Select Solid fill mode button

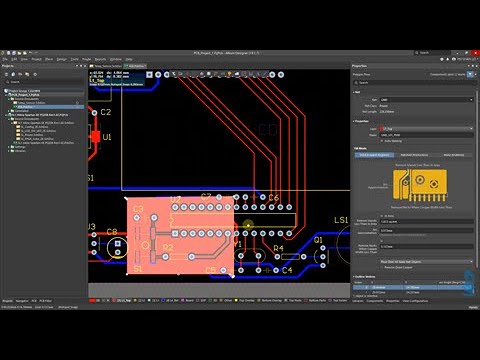[374, 155]
